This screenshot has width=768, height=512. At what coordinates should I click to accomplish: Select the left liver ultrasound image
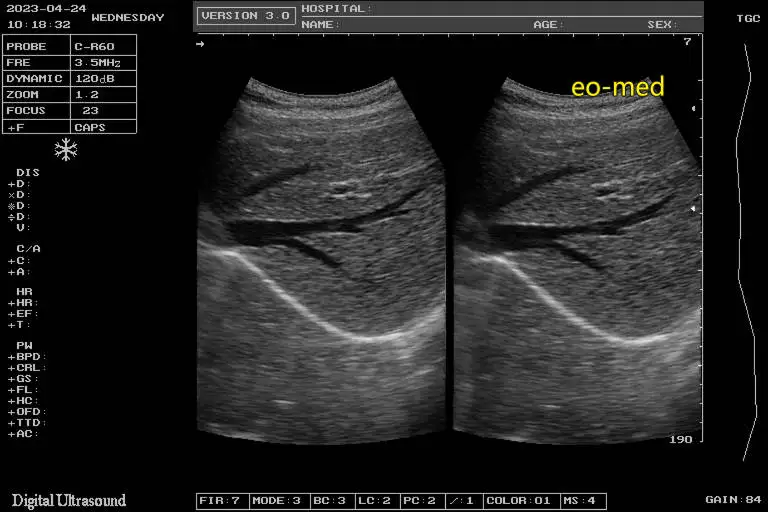tap(321, 261)
